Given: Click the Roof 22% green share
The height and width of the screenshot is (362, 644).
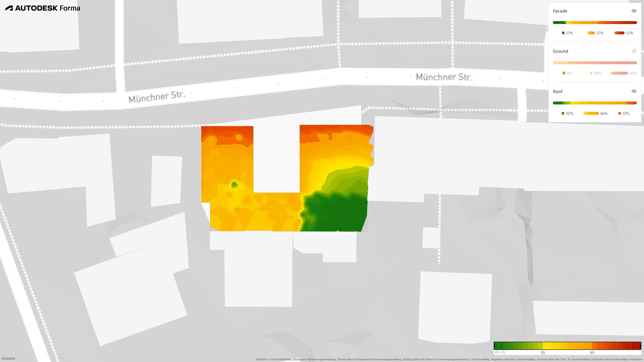Looking at the screenshot, I should (567, 114).
